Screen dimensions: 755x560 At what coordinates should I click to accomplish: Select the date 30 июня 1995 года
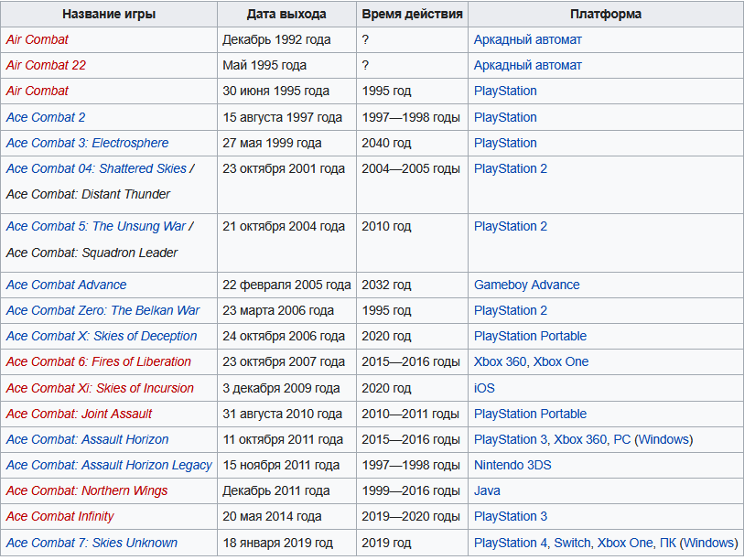tap(275, 91)
